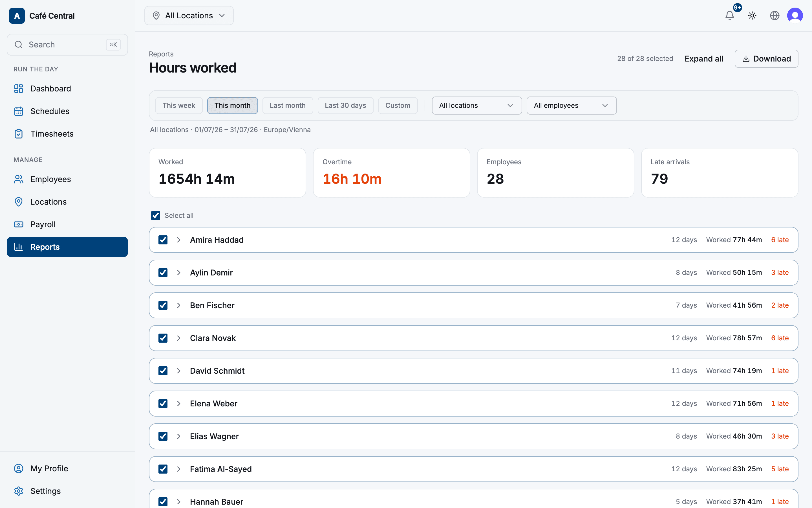
Task: Uncheck Ben Fischer's checkbox
Action: tap(163, 305)
